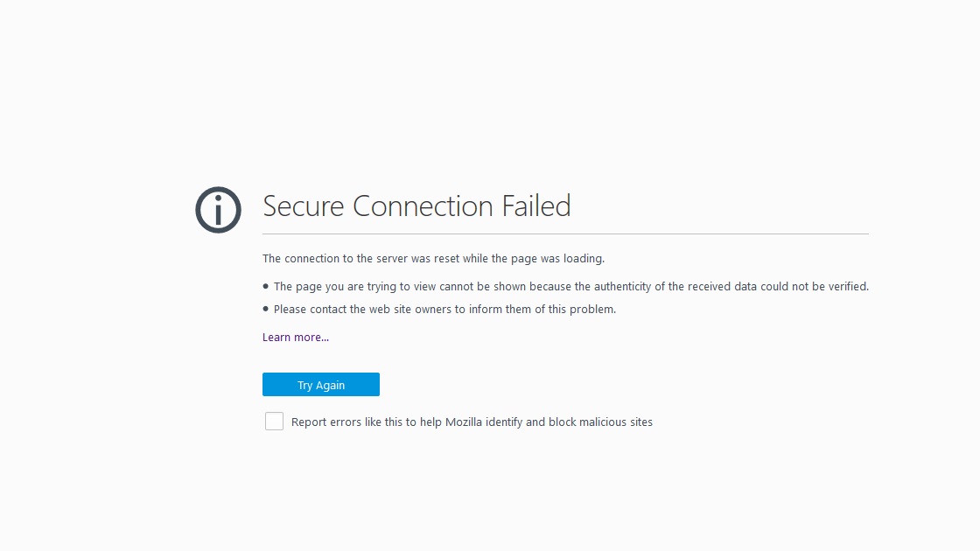Click the Try Again button
Image resolution: width=980 pixels, height=551 pixels.
(x=320, y=384)
